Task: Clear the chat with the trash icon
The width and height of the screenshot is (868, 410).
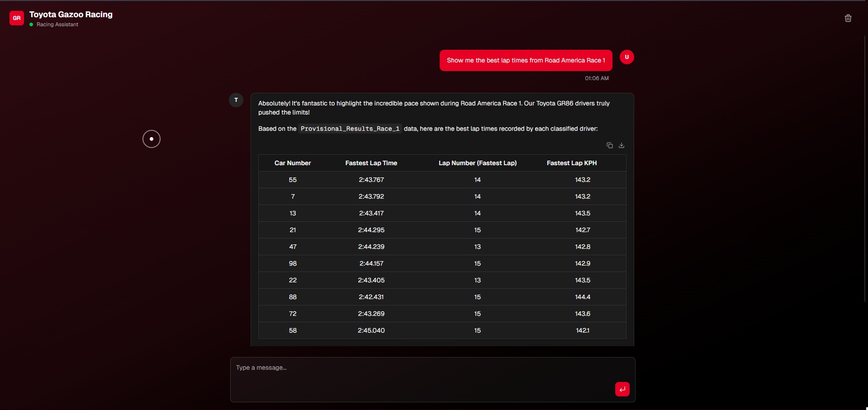Action: pos(848,18)
